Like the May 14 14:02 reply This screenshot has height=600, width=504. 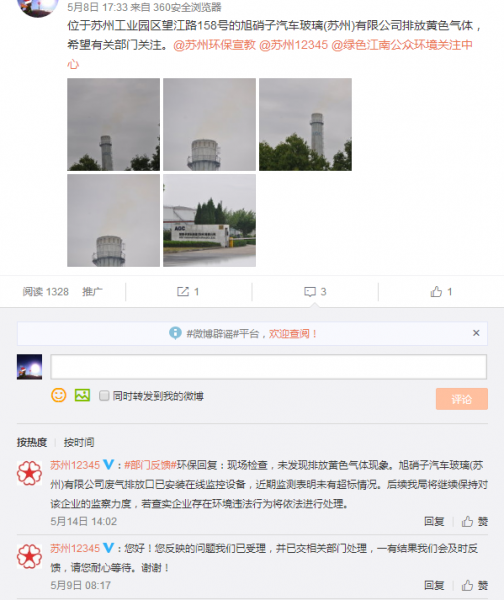(x=475, y=521)
